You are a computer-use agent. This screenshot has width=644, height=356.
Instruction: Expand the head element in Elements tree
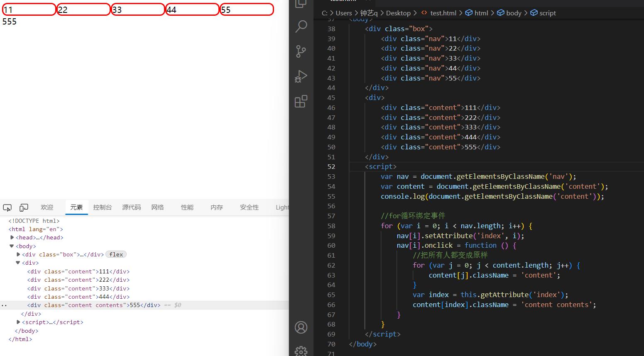click(x=12, y=237)
